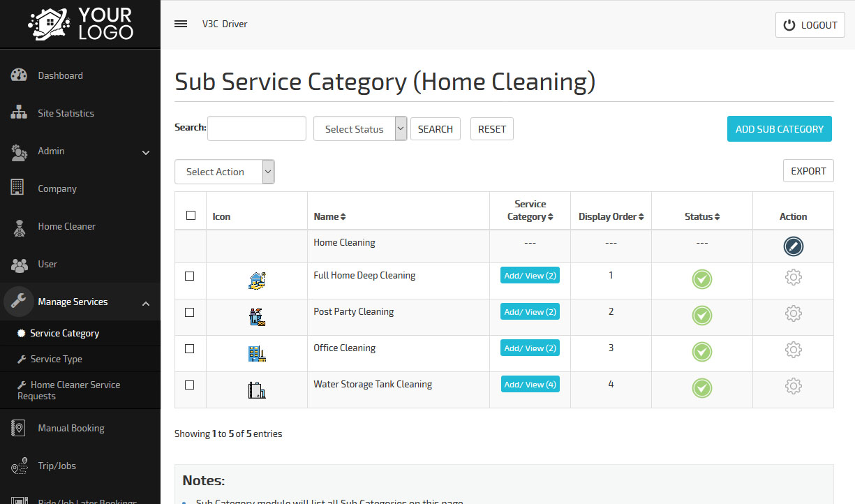Sort table by Display Order column

pyautogui.click(x=611, y=216)
